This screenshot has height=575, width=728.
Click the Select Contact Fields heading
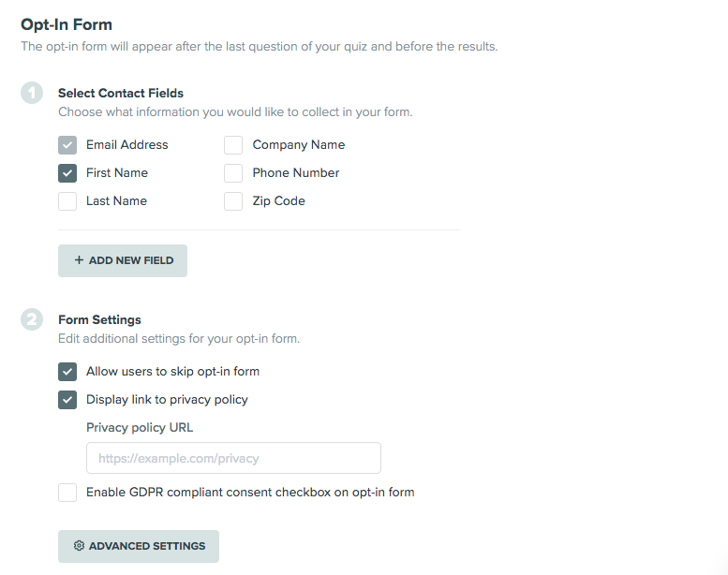(121, 93)
